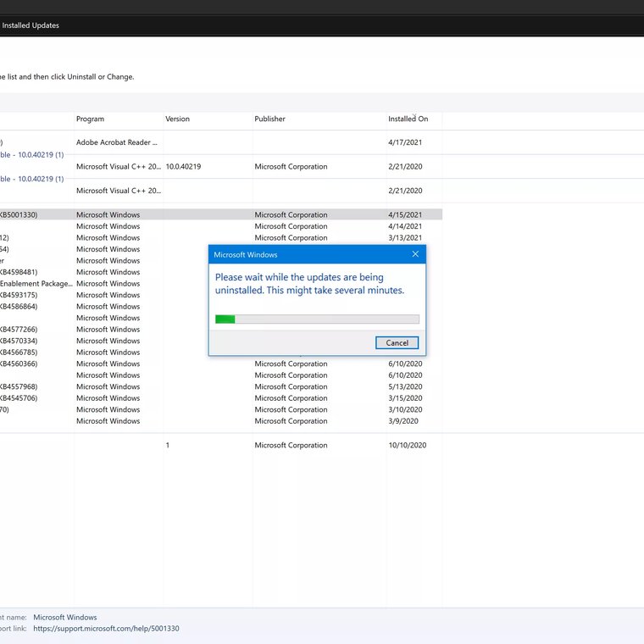Click the 4/15/2021 installed date
644x644 pixels.
click(405, 214)
